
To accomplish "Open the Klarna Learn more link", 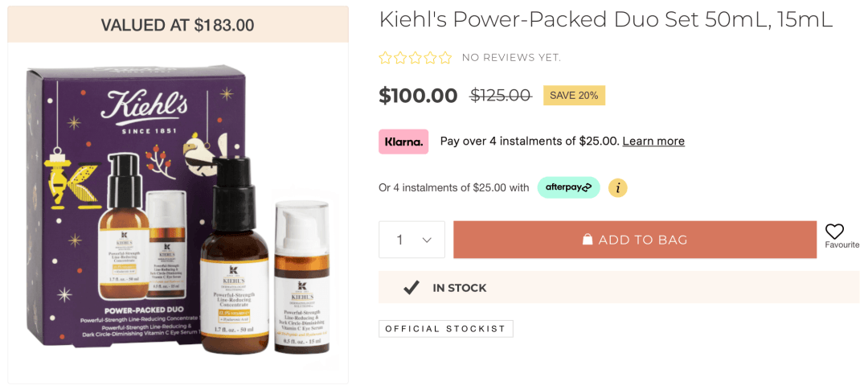I will pyautogui.click(x=653, y=142).
